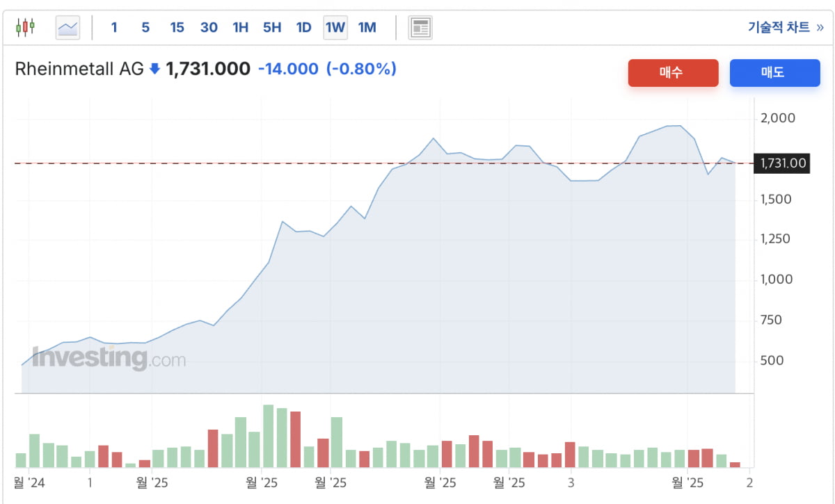Image resolution: width=835 pixels, height=504 pixels.
Task: Select the 1H timeframe
Action: coord(240,28)
